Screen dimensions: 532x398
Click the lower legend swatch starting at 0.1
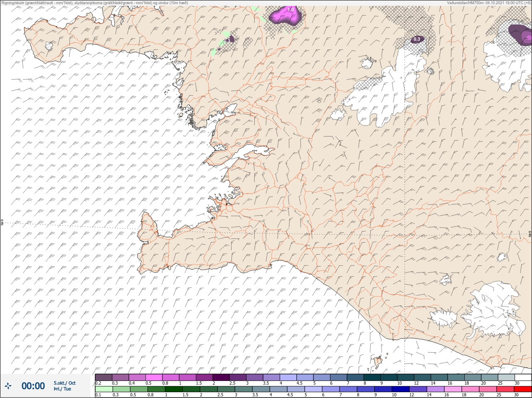[x=103, y=389]
